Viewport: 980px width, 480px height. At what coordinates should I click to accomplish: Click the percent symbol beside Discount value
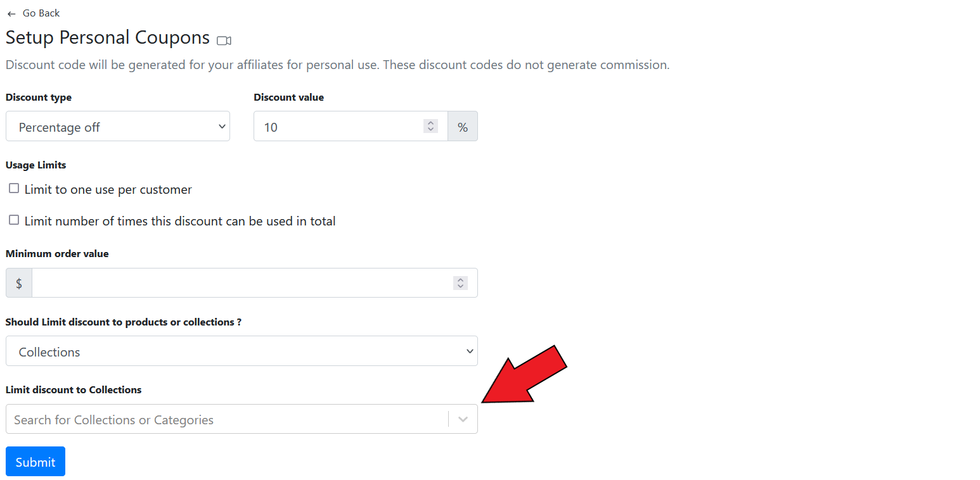463,127
